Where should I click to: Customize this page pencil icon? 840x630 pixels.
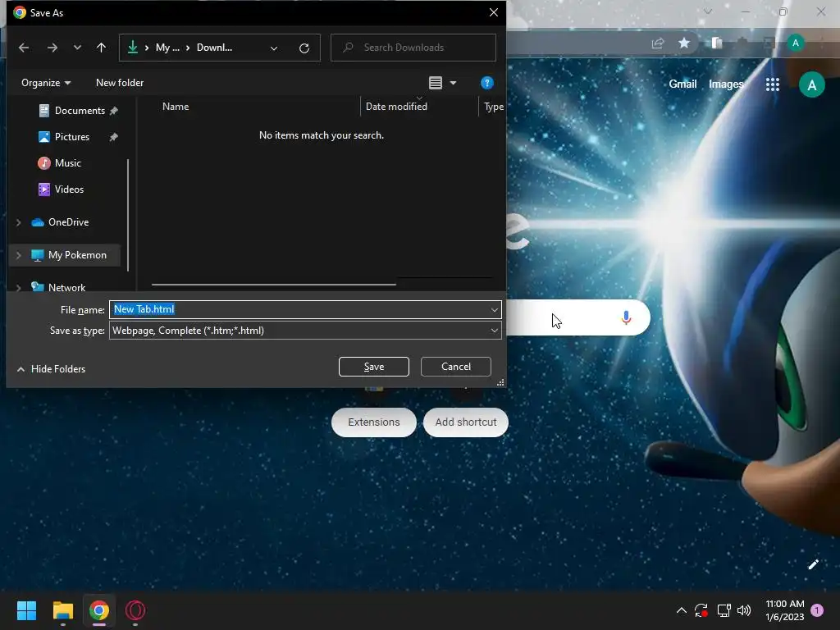813,564
